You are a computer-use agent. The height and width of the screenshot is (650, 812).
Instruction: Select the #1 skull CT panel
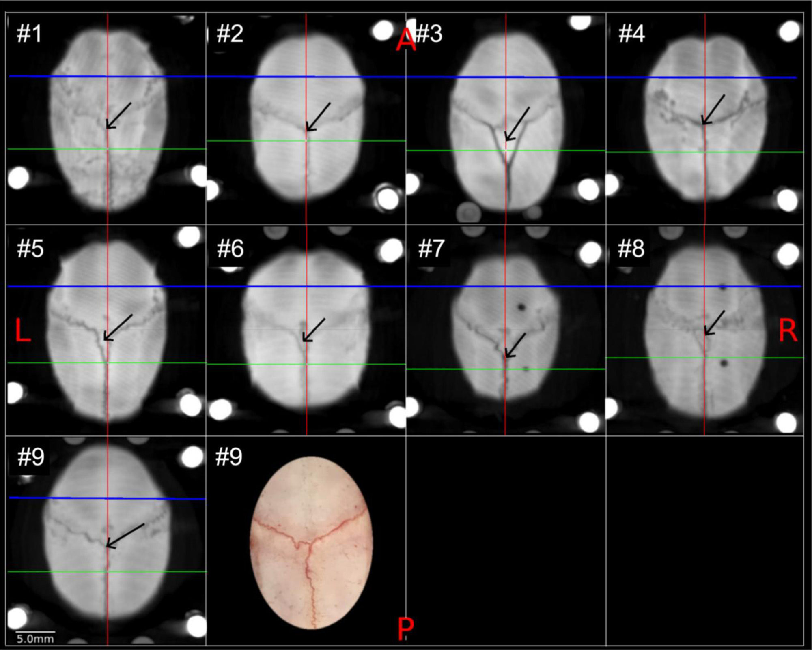click(106, 118)
